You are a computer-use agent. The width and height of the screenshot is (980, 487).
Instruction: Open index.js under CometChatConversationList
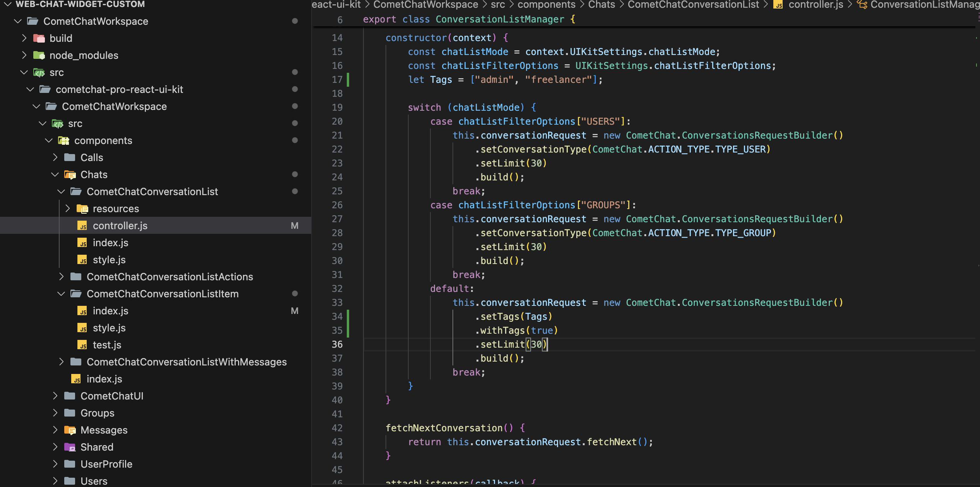click(x=156, y=243)
